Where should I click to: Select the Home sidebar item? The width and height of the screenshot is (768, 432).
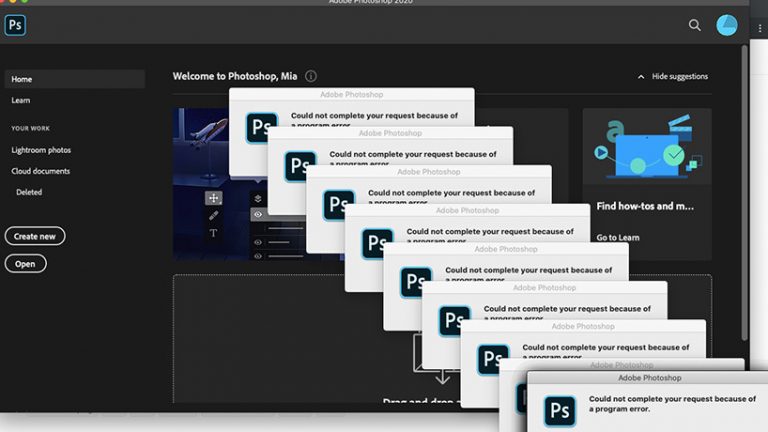coord(74,79)
